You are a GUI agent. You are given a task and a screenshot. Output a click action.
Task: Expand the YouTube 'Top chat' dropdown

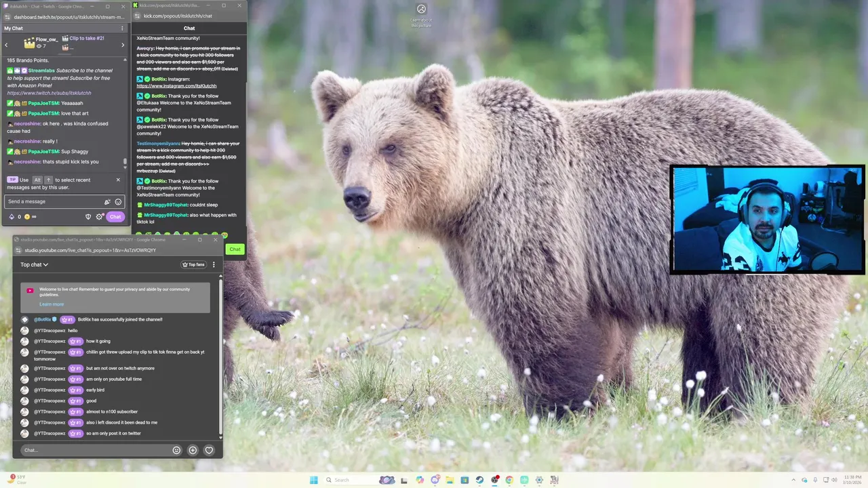34,264
